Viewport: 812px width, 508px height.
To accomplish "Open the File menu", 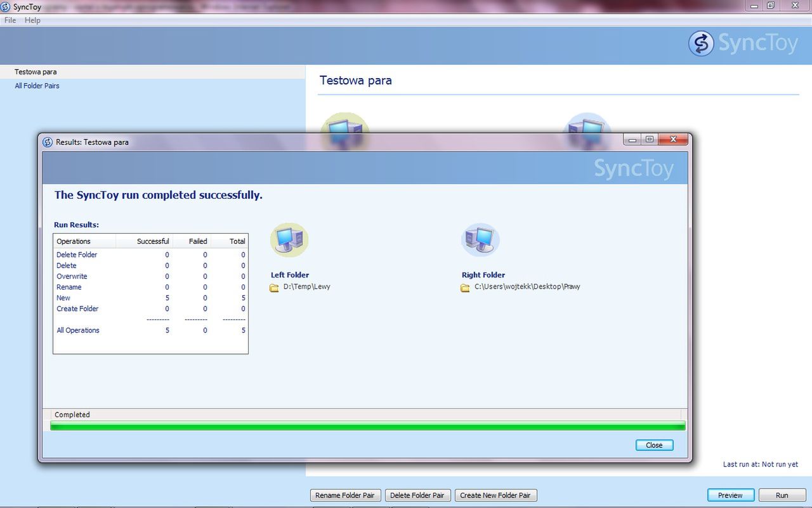I will coord(10,20).
